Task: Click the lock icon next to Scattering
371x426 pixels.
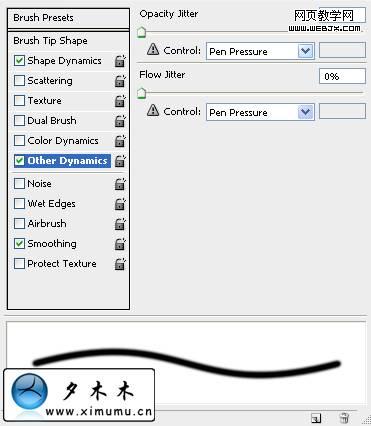Action: 120,81
